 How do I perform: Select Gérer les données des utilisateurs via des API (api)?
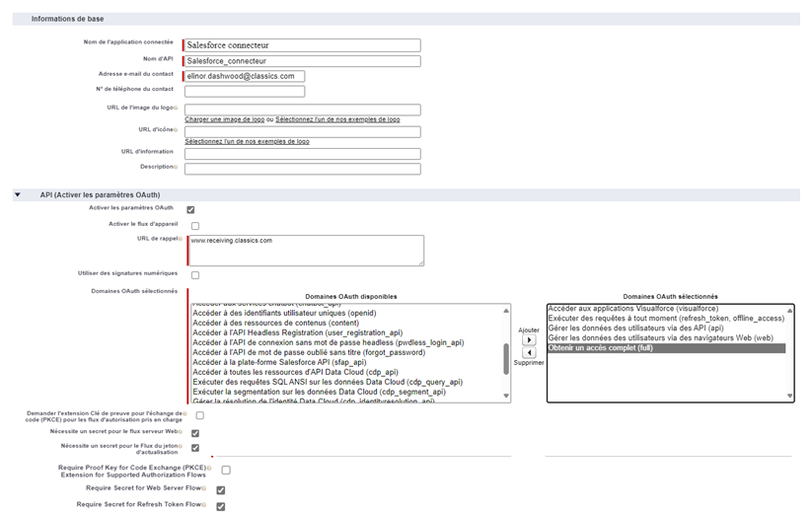click(x=635, y=329)
